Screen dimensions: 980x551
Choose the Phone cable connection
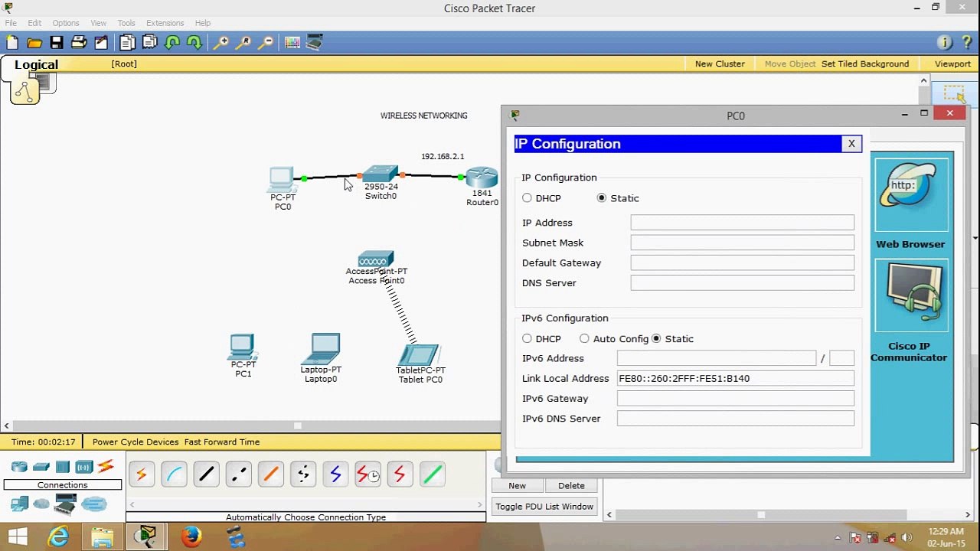(x=303, y=475)
